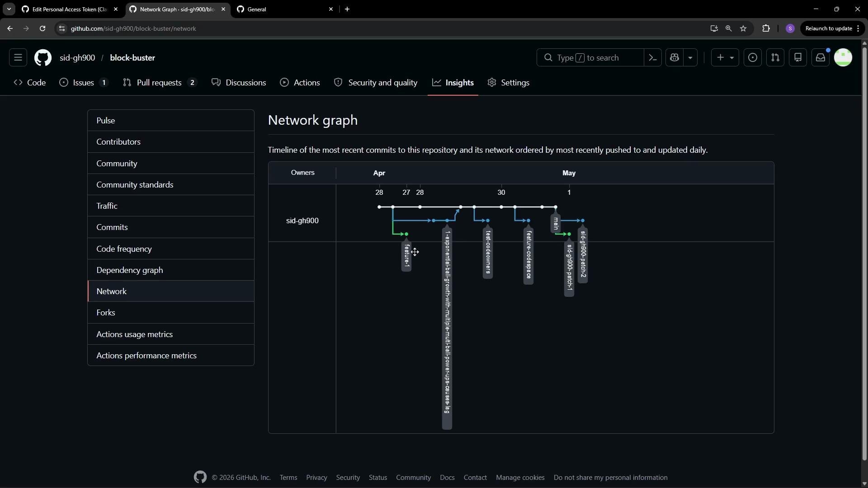Focus the Type / to search field
868x488 pixels.
[x=590, y=57]
